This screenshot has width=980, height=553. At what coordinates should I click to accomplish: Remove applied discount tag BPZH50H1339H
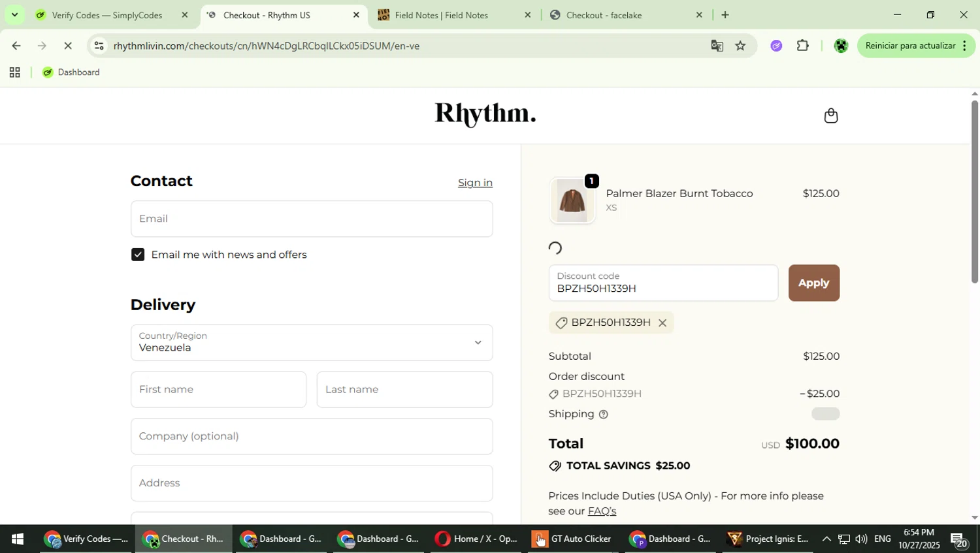662,323
